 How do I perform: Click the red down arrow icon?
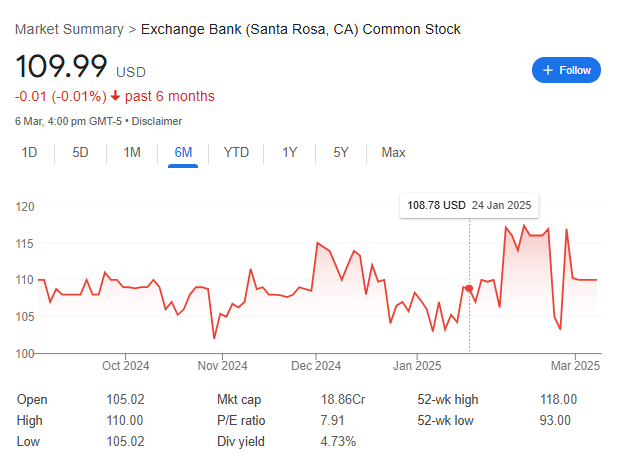point(115,96)
